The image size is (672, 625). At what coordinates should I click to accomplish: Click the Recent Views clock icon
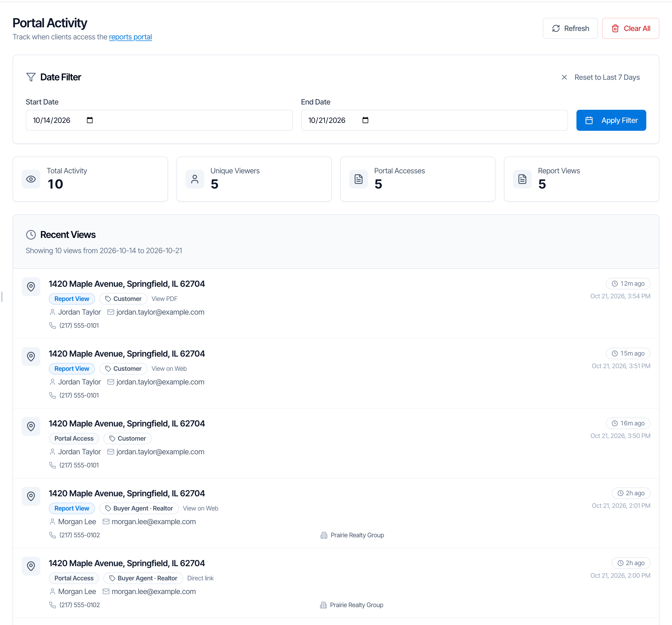(x=31, y=235)
